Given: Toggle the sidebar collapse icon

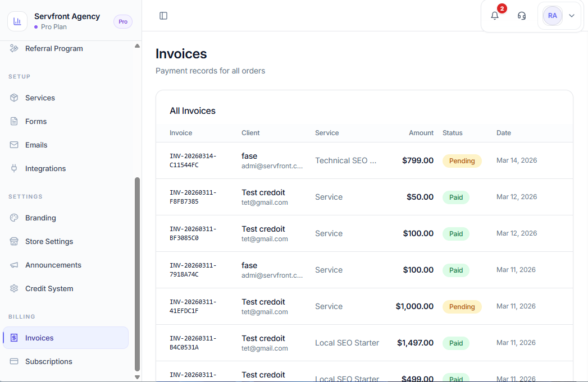Looking at the screenshot, I should pyautogui.click(x=163, y=16).
